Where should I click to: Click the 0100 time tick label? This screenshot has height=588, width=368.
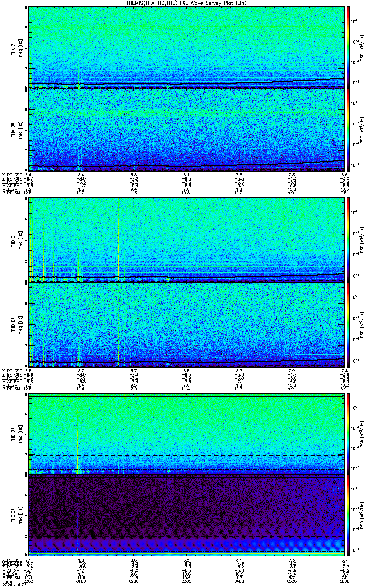[81, 581]
